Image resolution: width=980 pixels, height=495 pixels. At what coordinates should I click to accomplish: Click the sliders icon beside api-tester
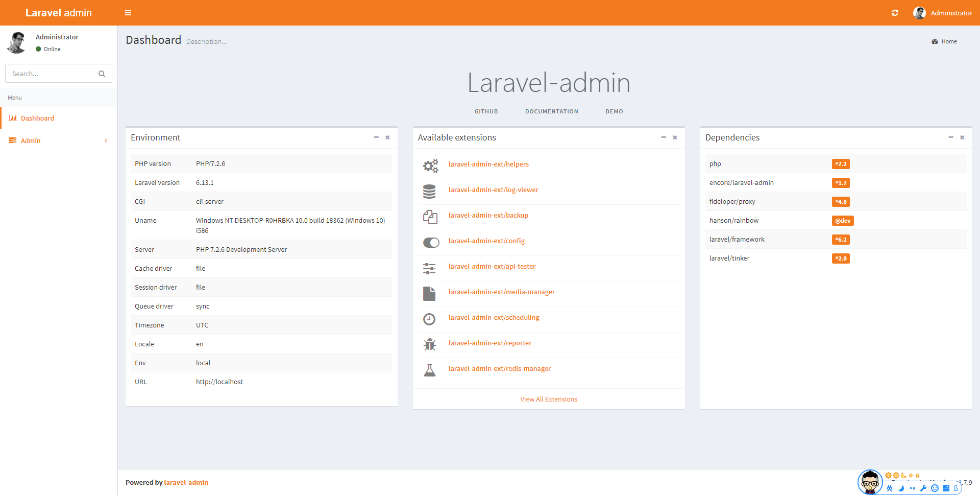pyautogui.click(x=429, y=268)
